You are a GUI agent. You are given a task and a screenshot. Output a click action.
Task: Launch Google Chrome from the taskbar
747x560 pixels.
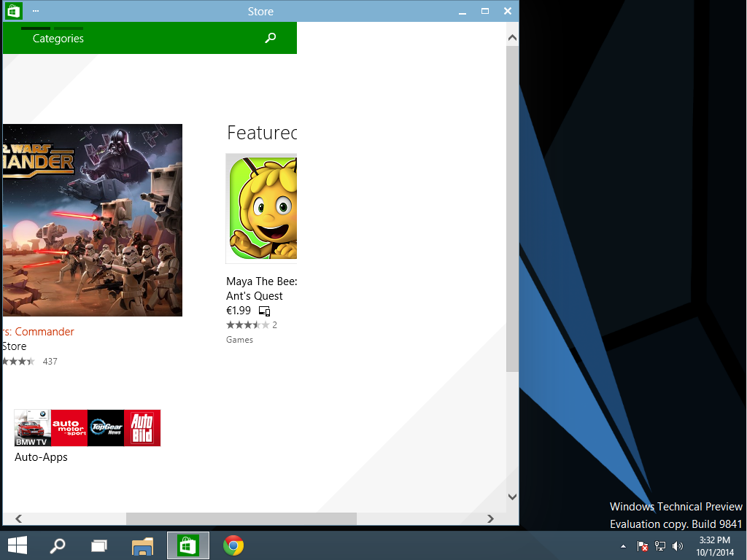(x=233, y=545)
